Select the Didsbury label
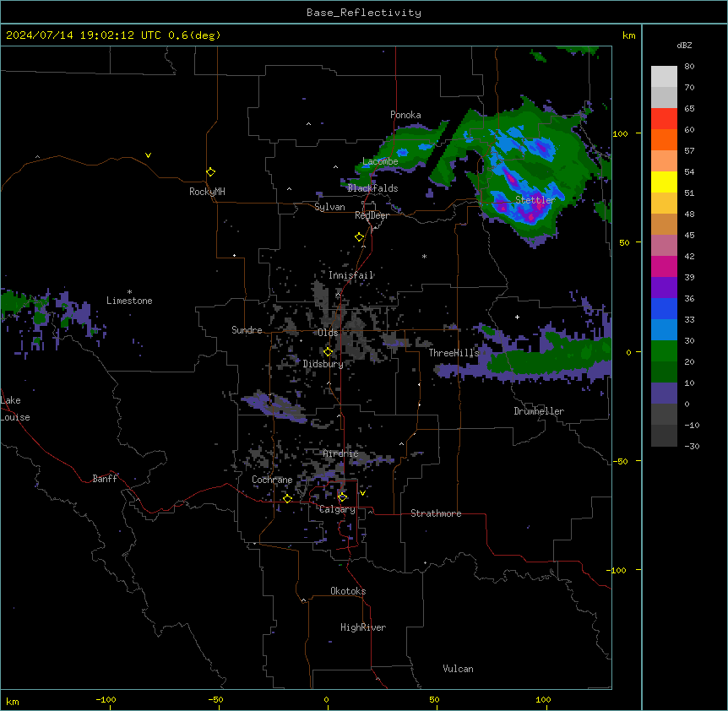The height and width of the screenshot is (711, 728). tap(323, 364)
